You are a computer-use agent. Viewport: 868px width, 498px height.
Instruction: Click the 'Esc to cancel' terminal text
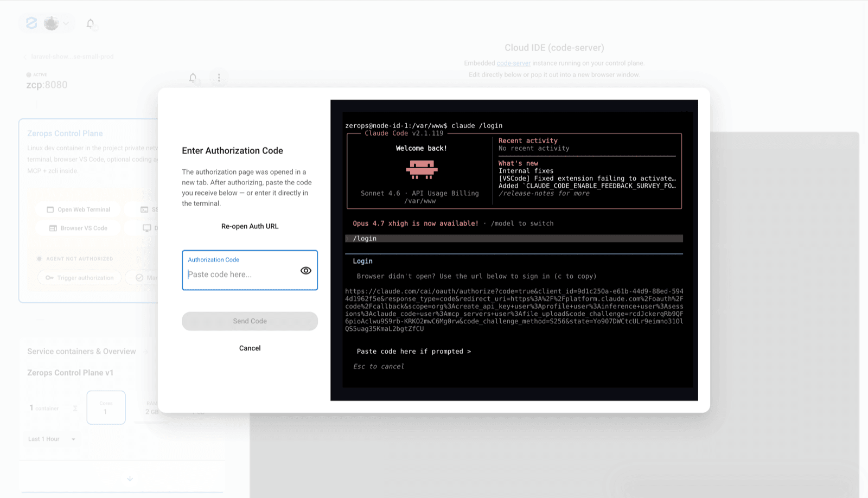[379, 367]
